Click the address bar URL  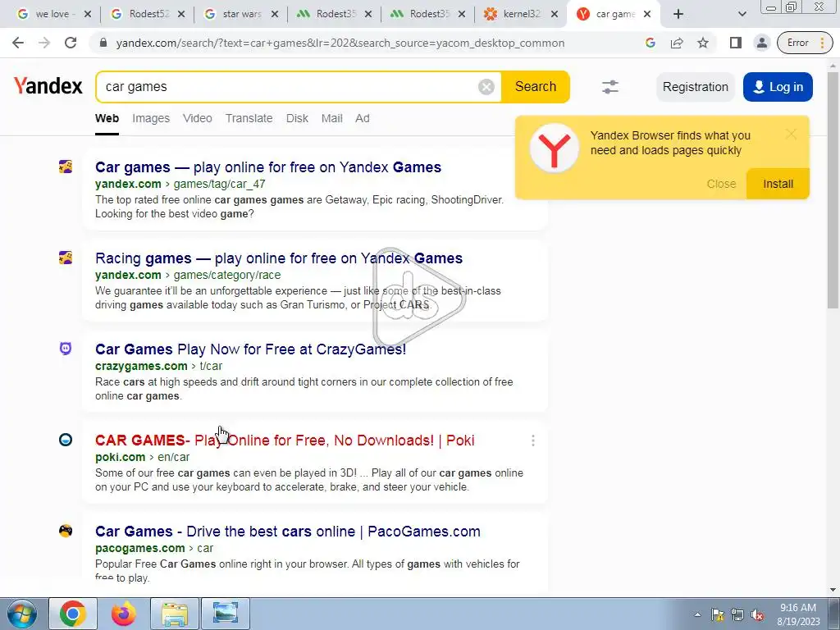tap(340, 43)
